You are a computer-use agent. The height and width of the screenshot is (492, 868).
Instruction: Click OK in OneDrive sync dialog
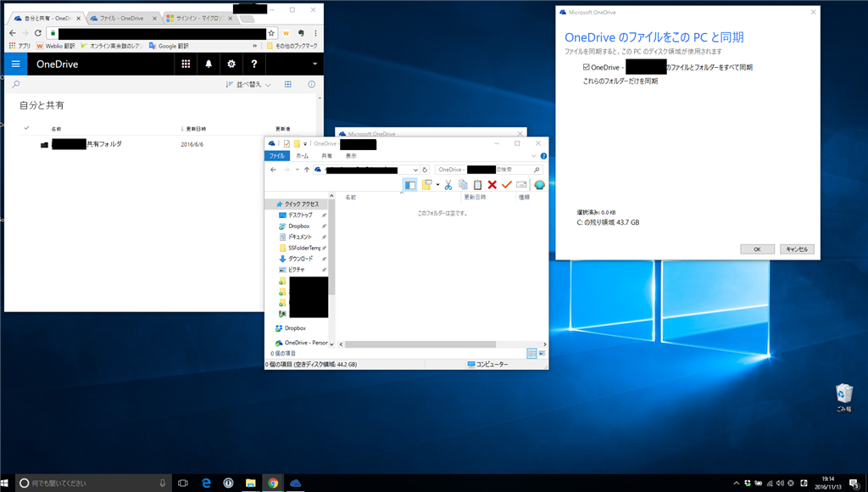tap(757, 249)
